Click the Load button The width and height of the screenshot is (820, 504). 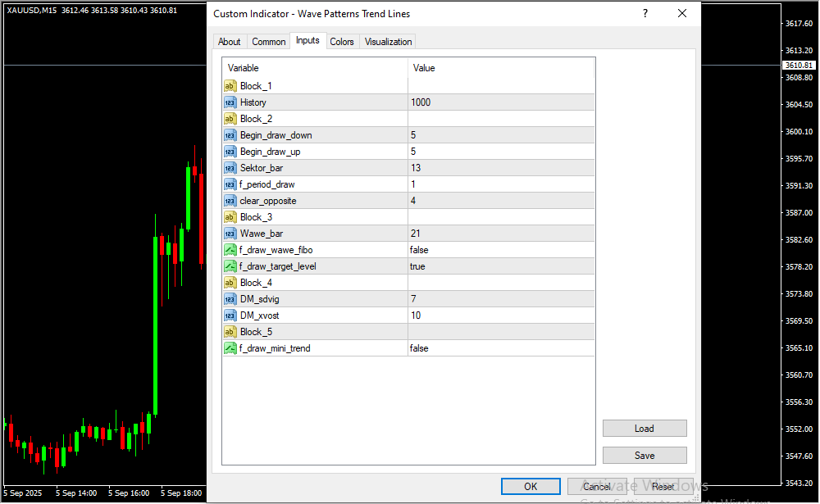645,429
